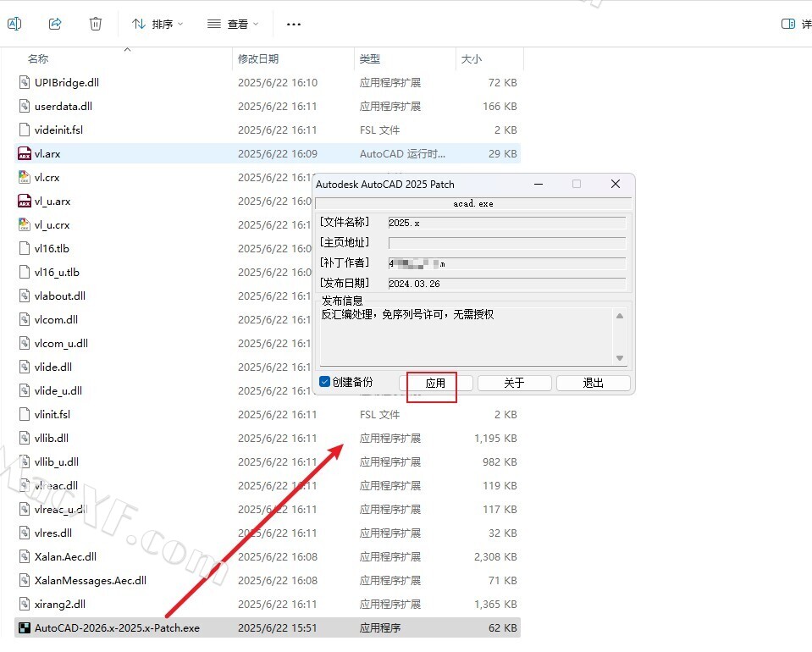The width and height of the screenshot is (812, 652).
Task: Click the 关于 button in Patch dialog
Action: point(514,383)
